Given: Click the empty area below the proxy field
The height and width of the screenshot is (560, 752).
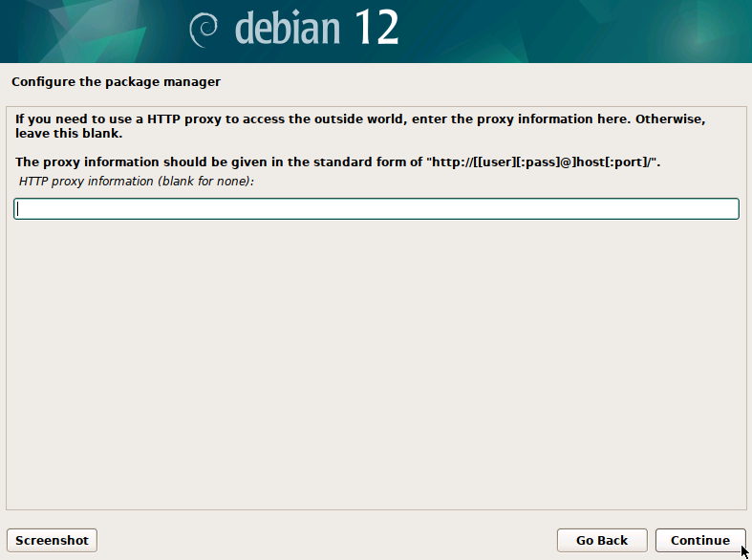Looking at the screenshot, I should pos(376,363).
